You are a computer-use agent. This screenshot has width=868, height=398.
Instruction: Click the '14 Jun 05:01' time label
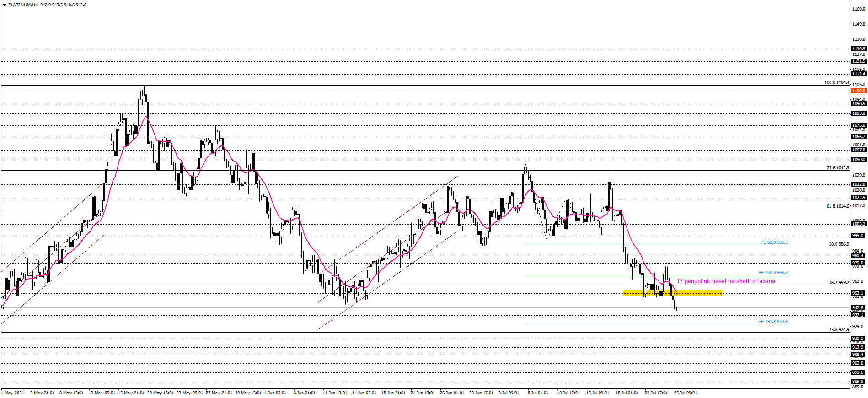(x=364, y=393)
